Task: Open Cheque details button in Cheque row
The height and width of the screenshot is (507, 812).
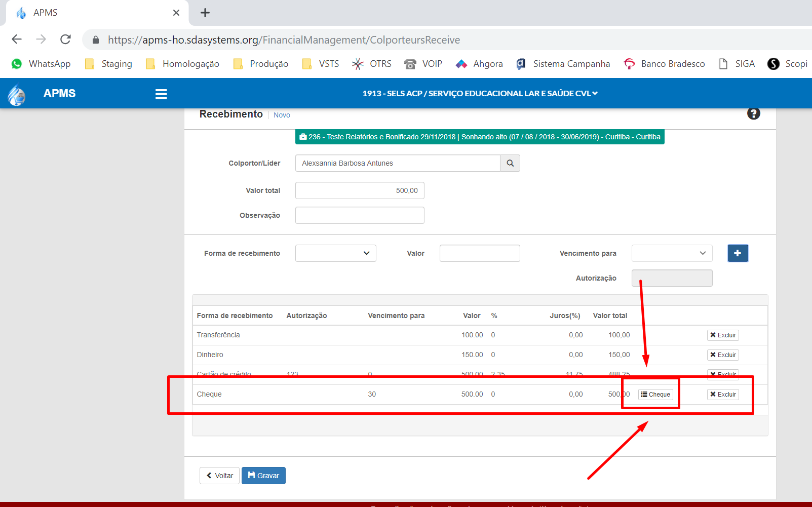Action: coord(655,395)
